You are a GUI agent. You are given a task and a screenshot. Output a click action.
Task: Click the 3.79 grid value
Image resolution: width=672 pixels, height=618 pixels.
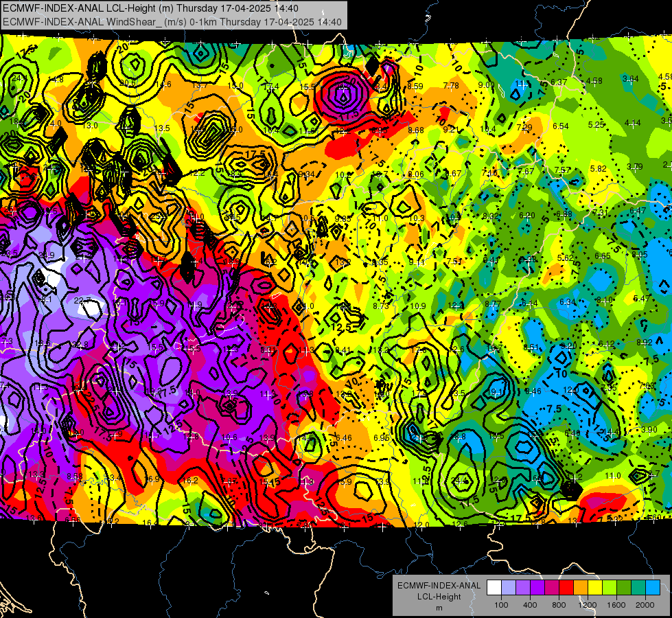pyautogui.click(x=635, y=167)
